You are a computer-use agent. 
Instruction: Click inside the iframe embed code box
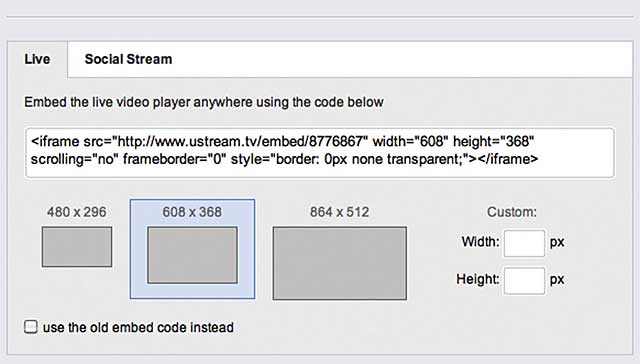[320, 153]
